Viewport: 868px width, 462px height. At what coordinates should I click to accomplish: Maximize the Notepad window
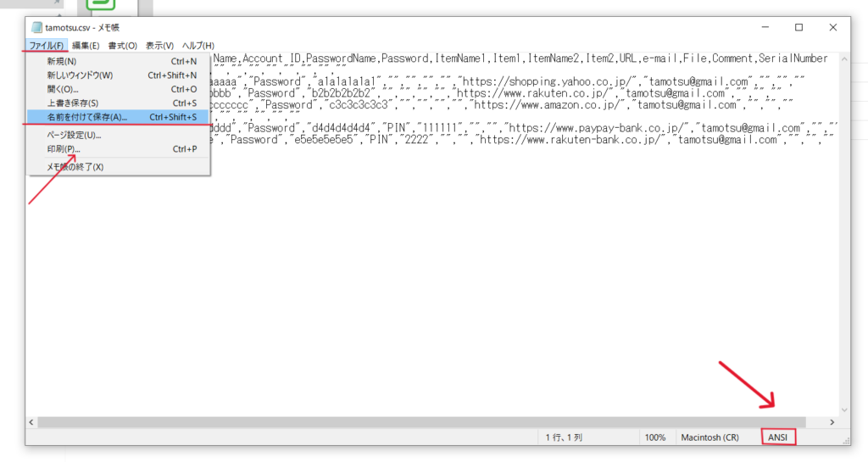click(798, 27)
